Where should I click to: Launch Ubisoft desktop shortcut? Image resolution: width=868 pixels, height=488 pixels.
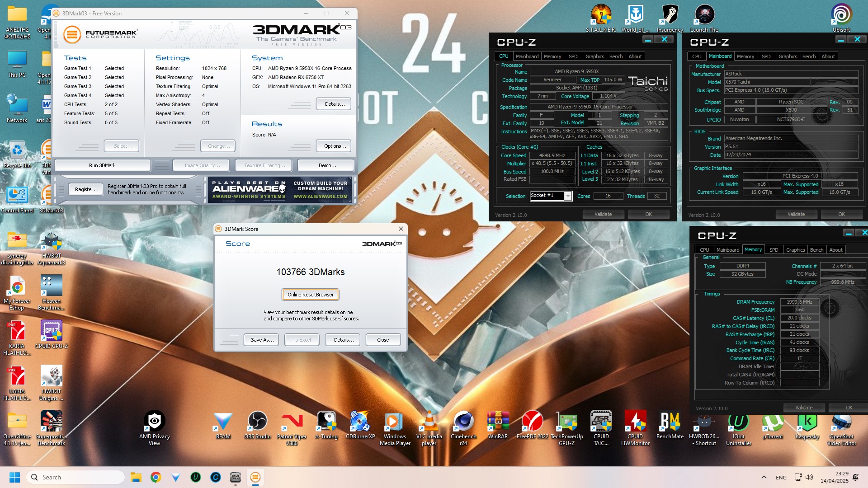[841, 19]
